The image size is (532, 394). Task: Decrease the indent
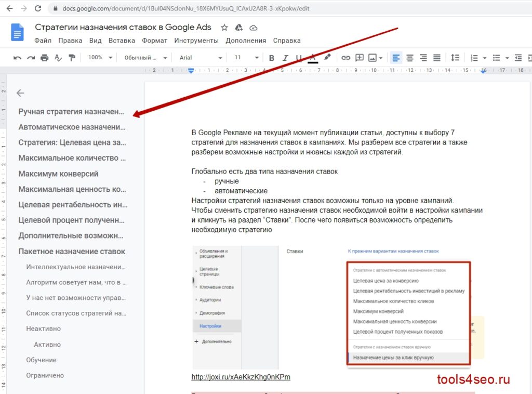(518, 58)
